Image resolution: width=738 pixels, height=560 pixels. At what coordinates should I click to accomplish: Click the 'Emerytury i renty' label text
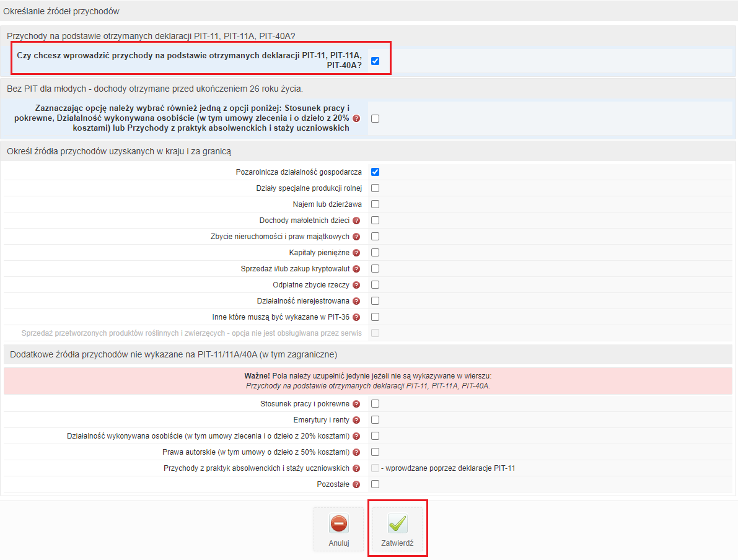(322, 420)
